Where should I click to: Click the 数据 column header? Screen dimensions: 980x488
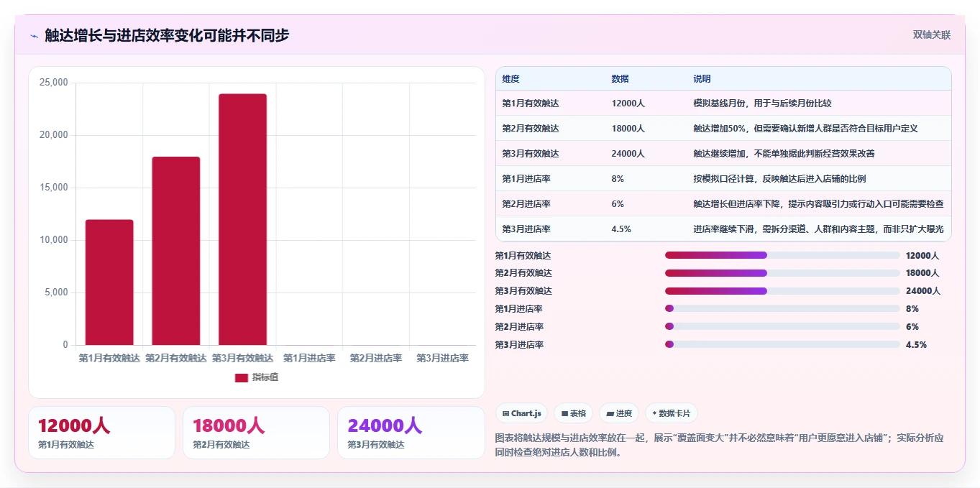coord(620,78)
